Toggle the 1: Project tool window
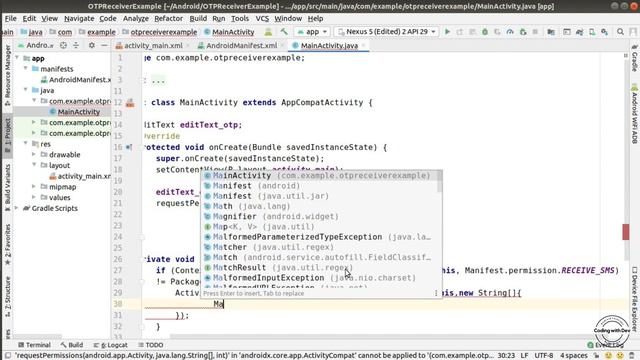Viewport: 640px width, 360px height. tap(7, 135)
